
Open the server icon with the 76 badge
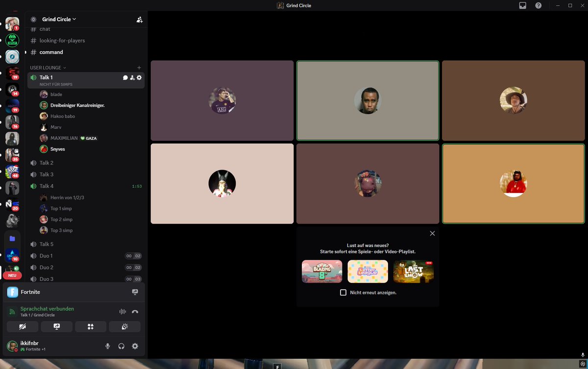pyautogui.click(x=12, y=122)
